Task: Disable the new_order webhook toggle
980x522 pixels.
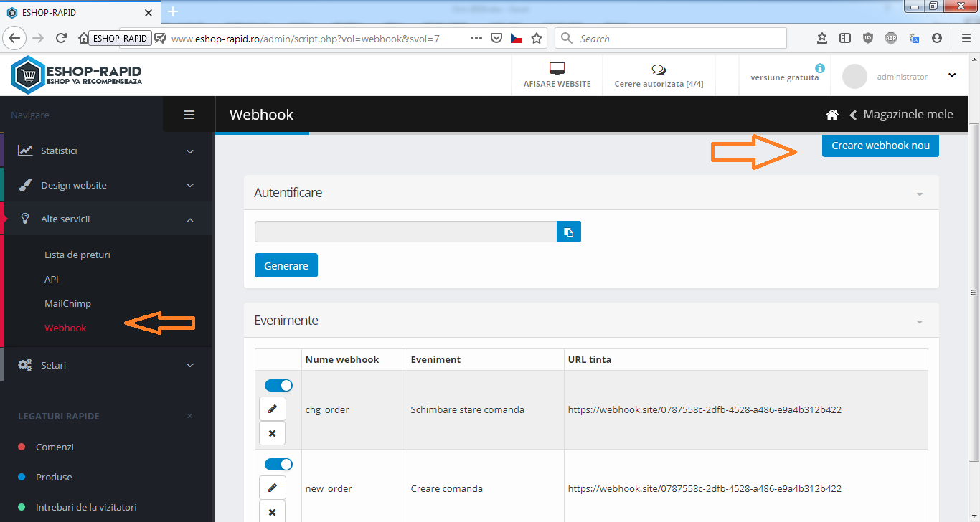Action: tap(278, 464)
